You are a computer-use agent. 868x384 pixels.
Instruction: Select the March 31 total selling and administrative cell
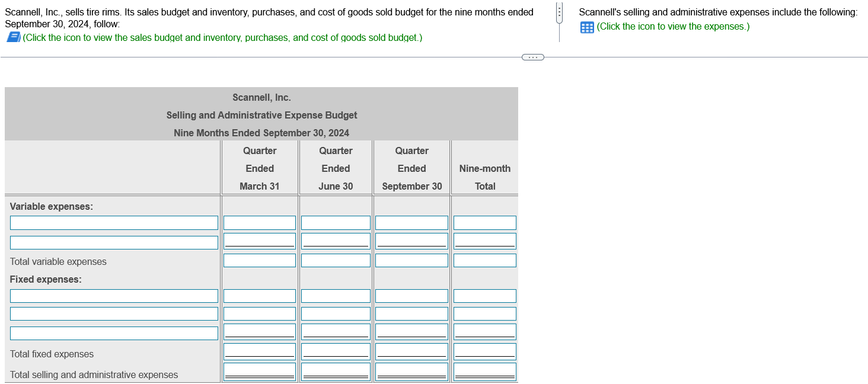[259, 370]
